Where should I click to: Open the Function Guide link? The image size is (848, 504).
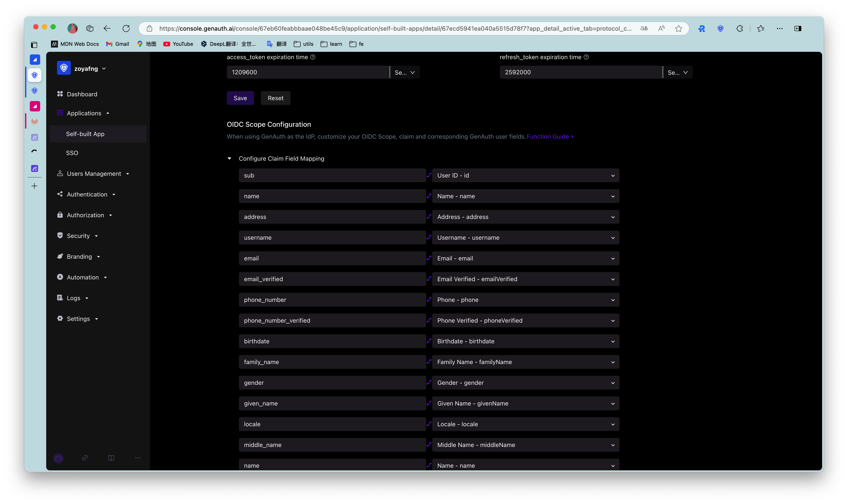tap(550, 136)
